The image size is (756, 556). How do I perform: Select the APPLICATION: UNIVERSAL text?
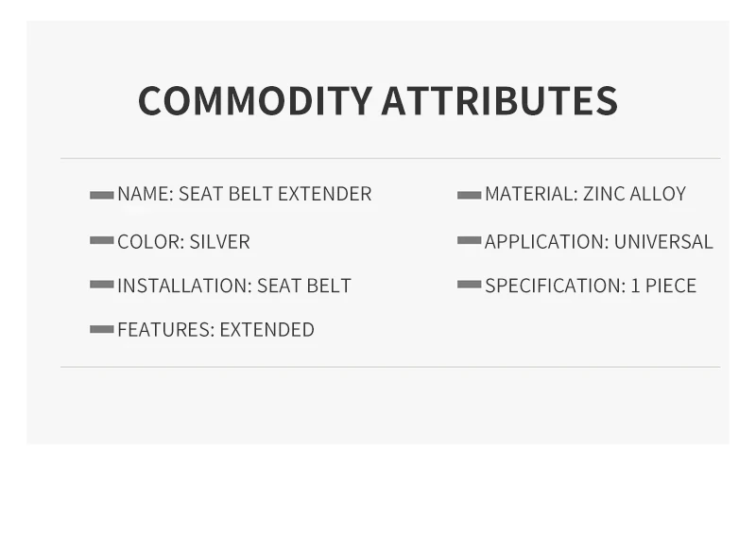pyautogui.click(x=599, y=242)
